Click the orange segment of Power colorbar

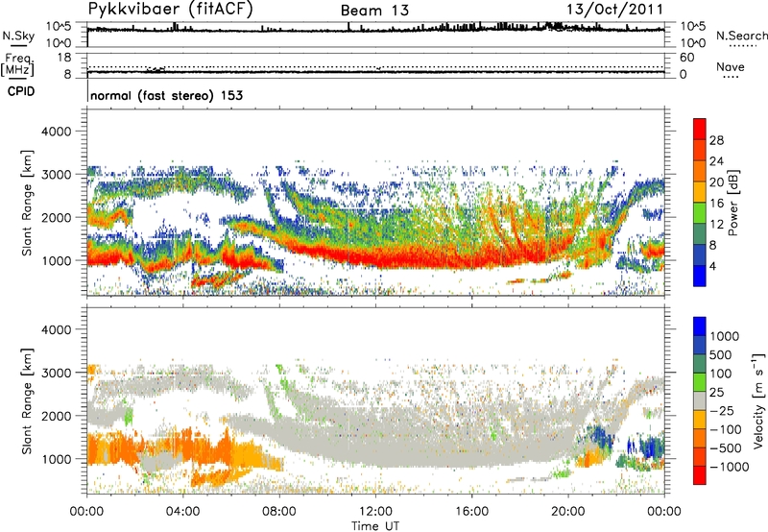pos(700,172)
